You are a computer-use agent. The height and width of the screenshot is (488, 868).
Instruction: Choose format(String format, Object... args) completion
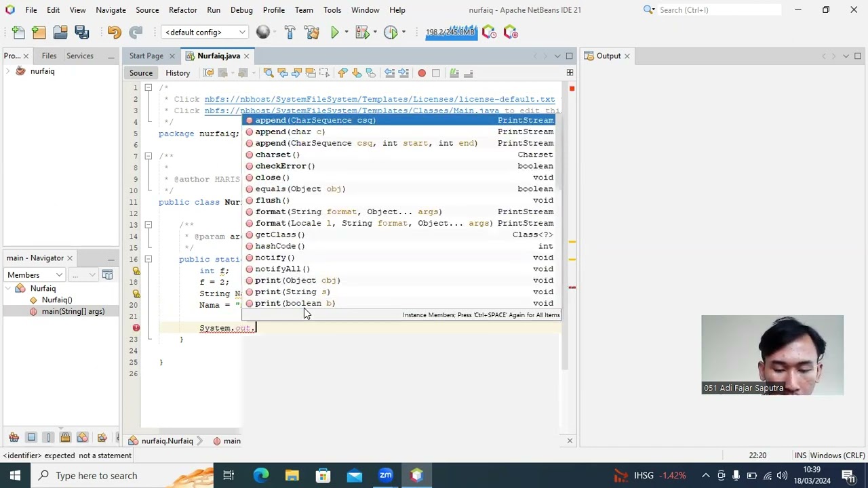click(400, 211)
